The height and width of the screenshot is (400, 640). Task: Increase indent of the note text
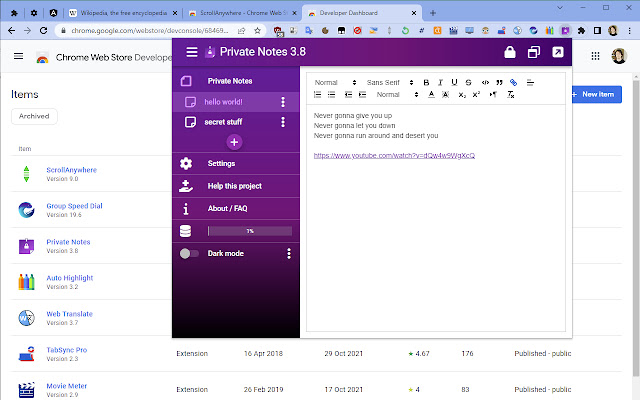(x=362, y=95)
